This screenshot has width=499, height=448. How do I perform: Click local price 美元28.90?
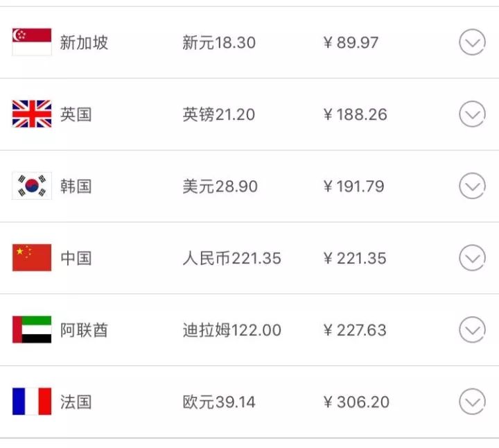(220, 187)
